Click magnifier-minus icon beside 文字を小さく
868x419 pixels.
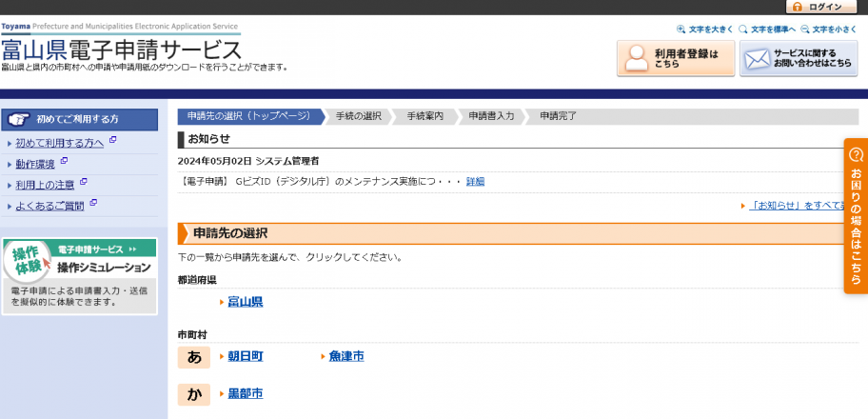(805, 30)
